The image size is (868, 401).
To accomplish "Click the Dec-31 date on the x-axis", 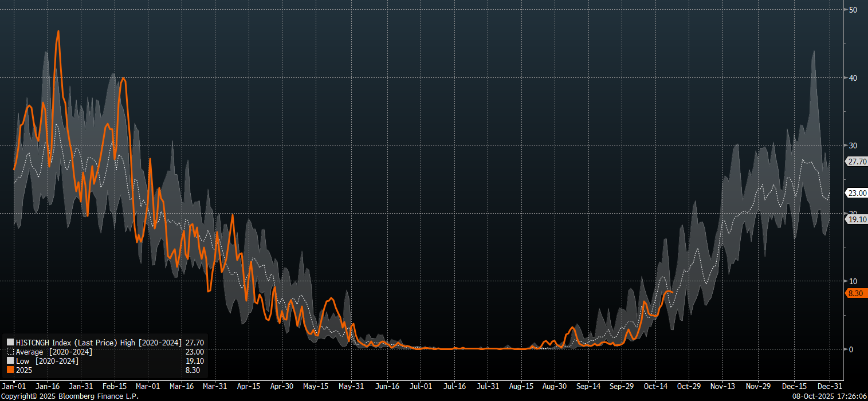I will pyautogui.click(x=828, y=387).
